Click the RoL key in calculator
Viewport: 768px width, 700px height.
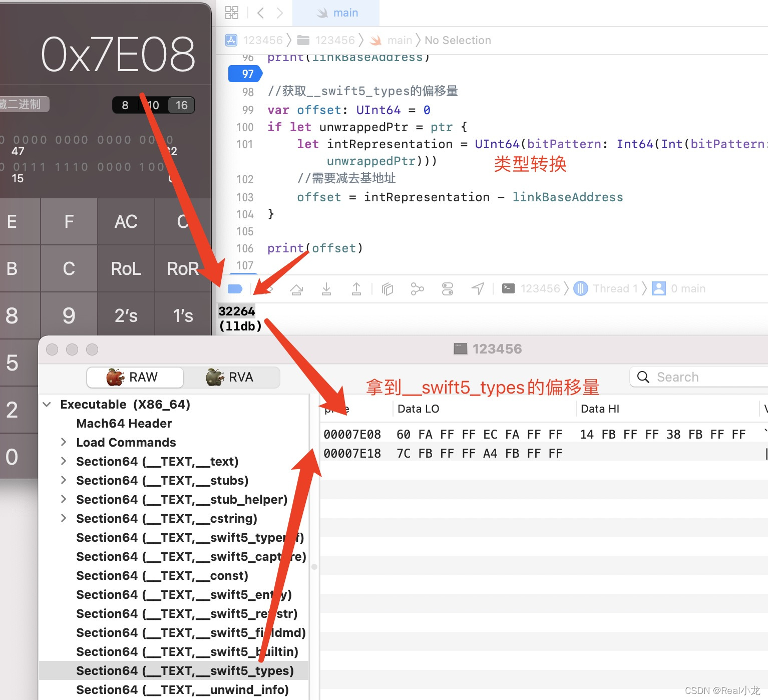126,268
